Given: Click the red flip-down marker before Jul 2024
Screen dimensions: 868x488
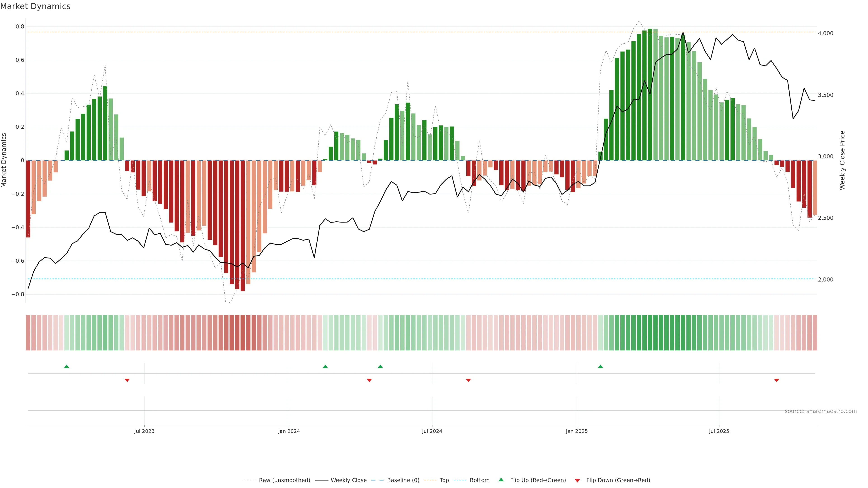Looking at the screenshot, I should click(369, 380).
